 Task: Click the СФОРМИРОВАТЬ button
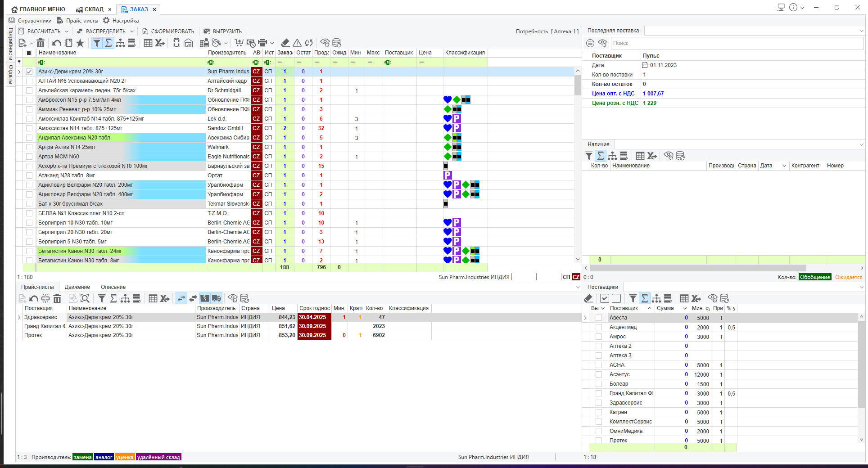168,31
